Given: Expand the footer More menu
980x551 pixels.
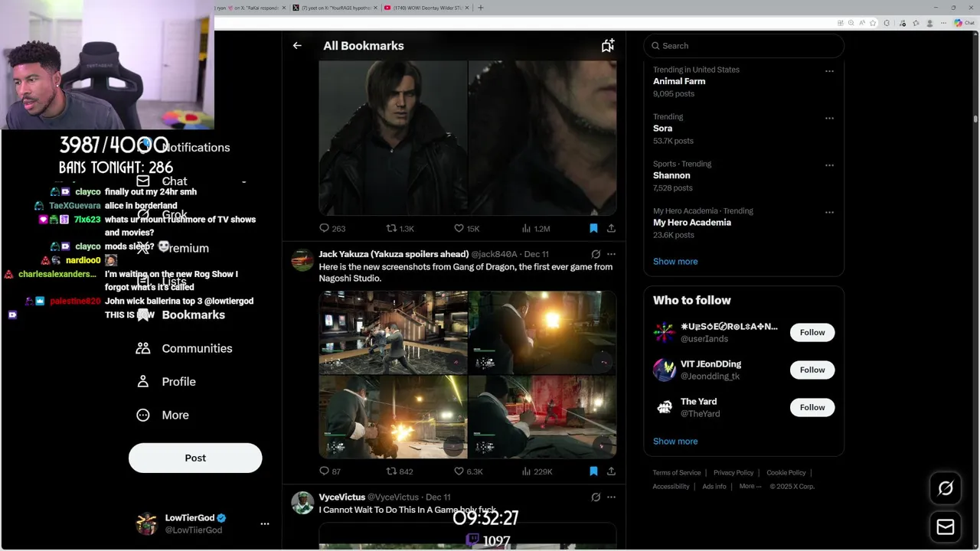Looking at the screenshot, I should [x=750, y=487].
